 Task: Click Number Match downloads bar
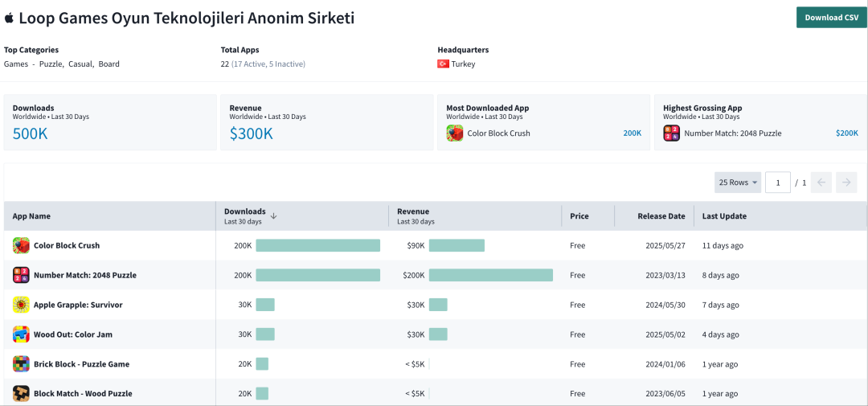coord(317,275)
